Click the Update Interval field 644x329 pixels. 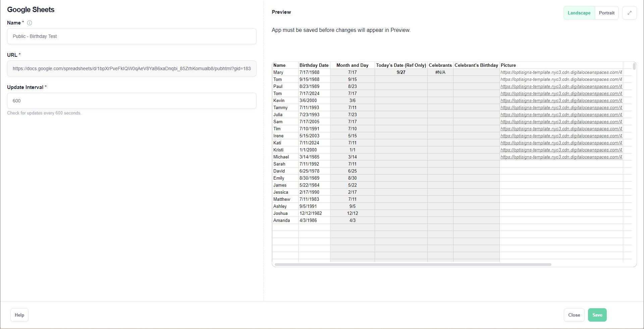point(131,101)
